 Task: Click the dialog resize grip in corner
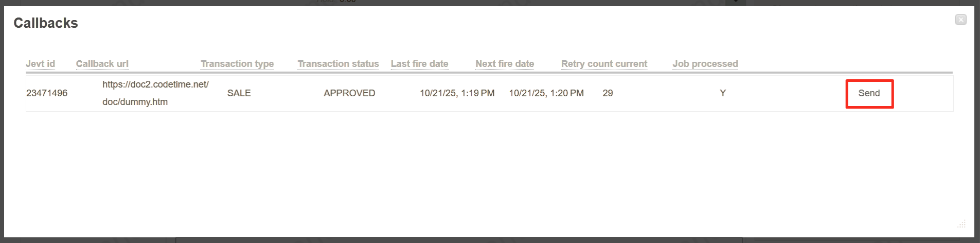tap(961, 224)
